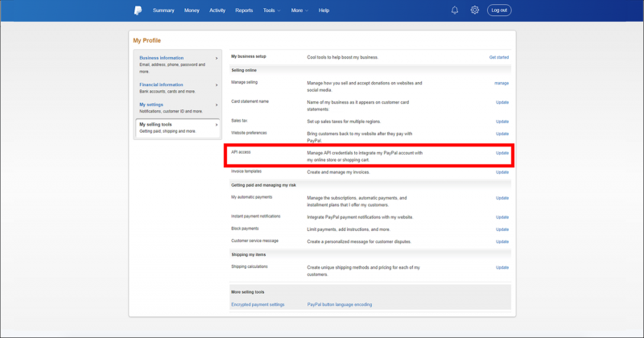Open Financial information section
644x338 pixels.
161,84
